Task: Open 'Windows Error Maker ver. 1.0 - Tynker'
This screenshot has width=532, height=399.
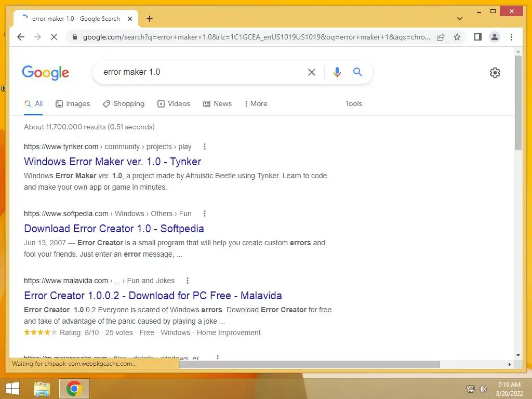Action: pyautogui.click(x=112, y=162)
